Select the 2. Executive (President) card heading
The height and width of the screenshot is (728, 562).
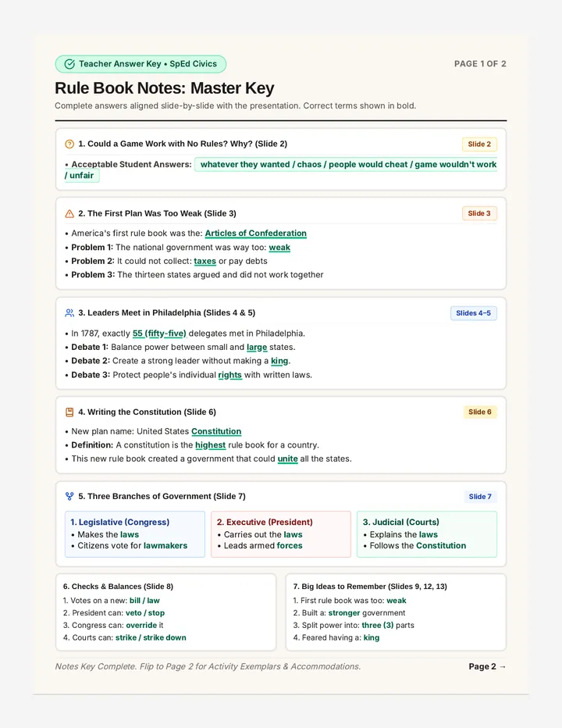(x=265, y=522)
